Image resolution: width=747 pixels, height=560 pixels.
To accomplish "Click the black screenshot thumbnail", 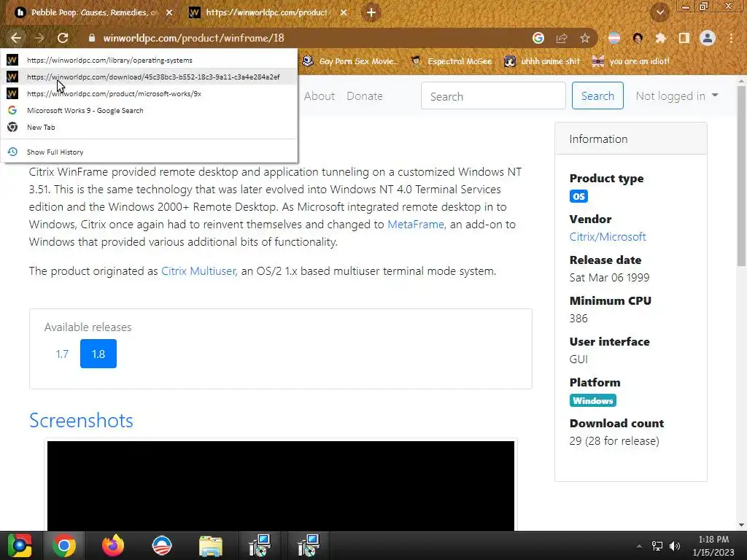I will click(281, 486).
